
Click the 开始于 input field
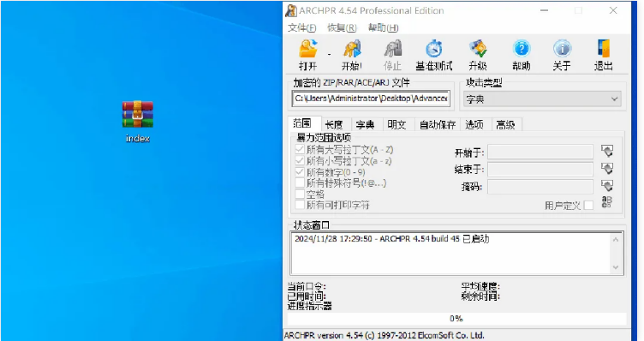pyautogui.click(x=540, y=152)
